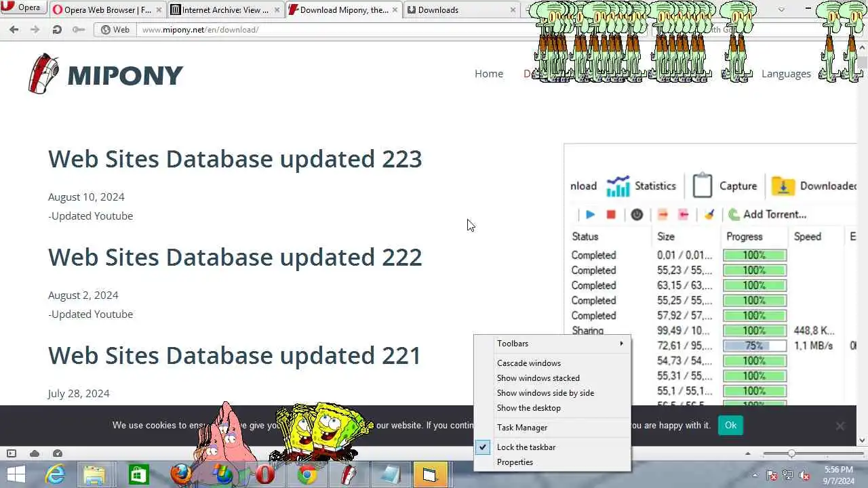Toggle the Opera panels icon in status bar
The height and width of the screenshot is (488, 868).
click(x=12, y=453)
